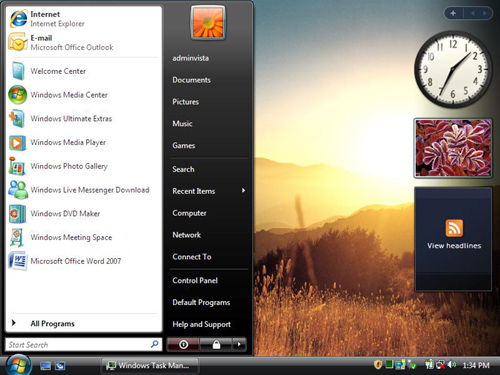Open shutdown options arrow menu
Image resolution: width=500 pixels, height=375 pixels.
tap(239, 344)
